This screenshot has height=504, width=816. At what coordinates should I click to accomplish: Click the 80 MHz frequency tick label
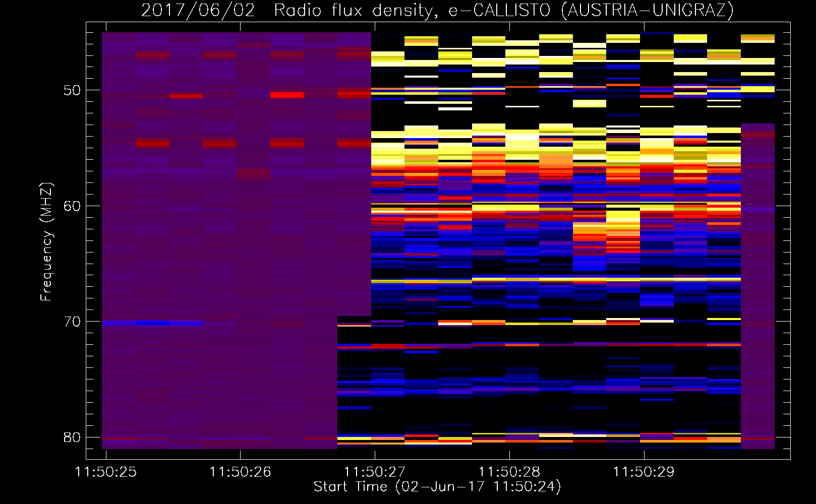(72, 437)
